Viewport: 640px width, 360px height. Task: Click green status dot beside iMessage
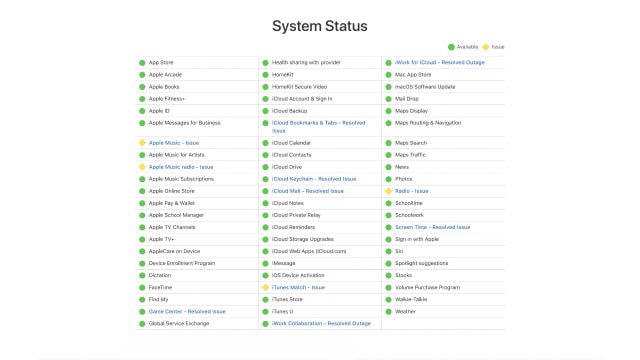tap(265, 263)
